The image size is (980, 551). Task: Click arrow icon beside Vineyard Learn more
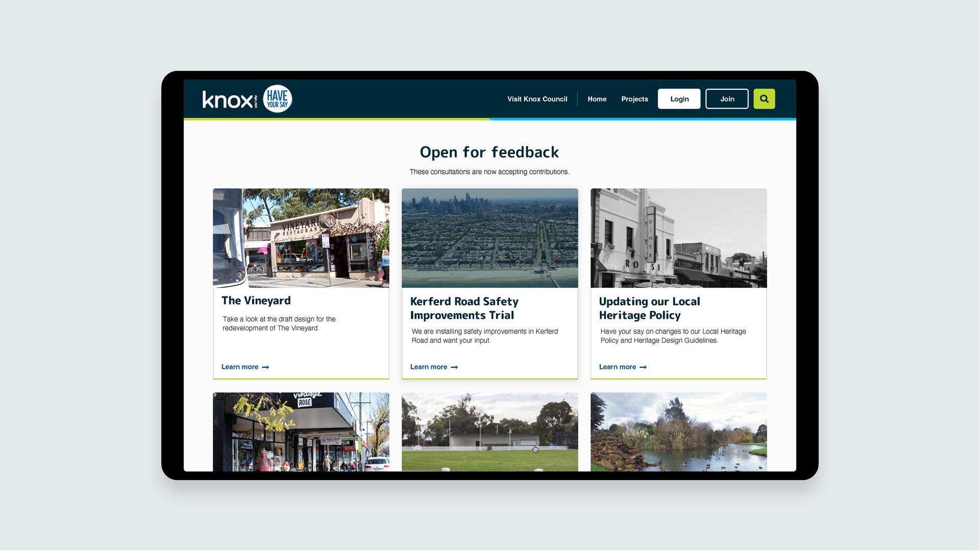[x=265, y=367]
